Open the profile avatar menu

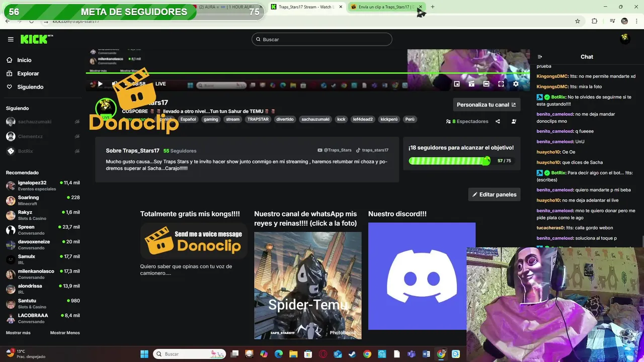tap(625, 38)
